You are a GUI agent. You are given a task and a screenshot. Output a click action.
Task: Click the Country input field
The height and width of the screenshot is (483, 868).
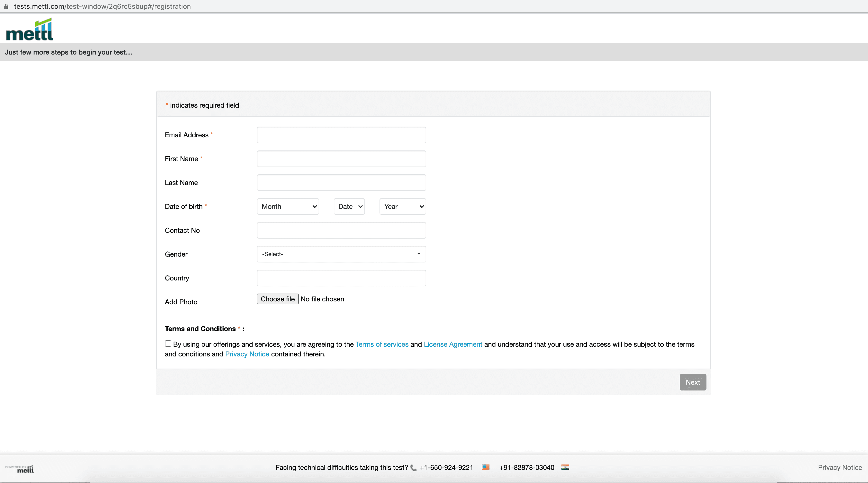tap(341, 278)
